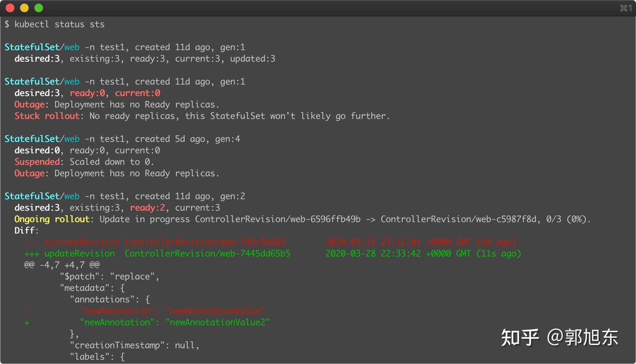
Task: Select the "creationTimestamp": null line
Action: pyautogui.click(x=135, y=345)
